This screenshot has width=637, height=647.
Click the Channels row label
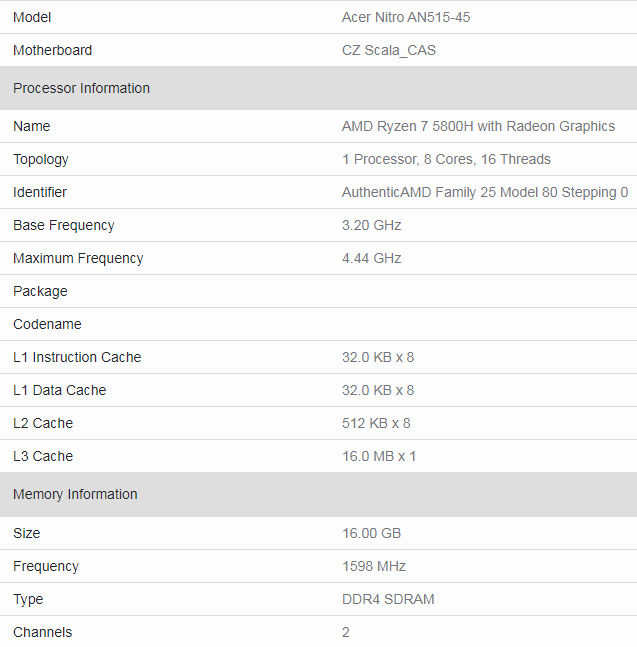42,632
